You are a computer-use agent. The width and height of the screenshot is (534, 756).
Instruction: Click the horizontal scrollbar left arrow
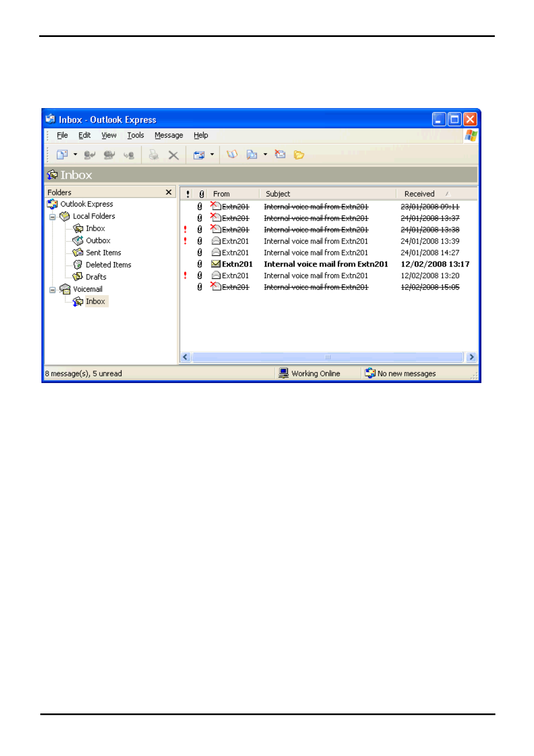click(x=185, y=357)
